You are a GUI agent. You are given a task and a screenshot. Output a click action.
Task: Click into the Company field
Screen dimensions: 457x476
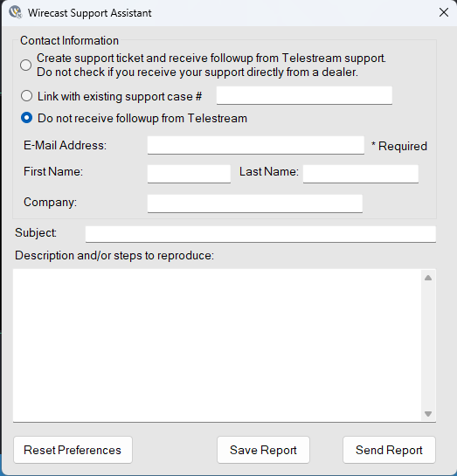coord(255,204)
